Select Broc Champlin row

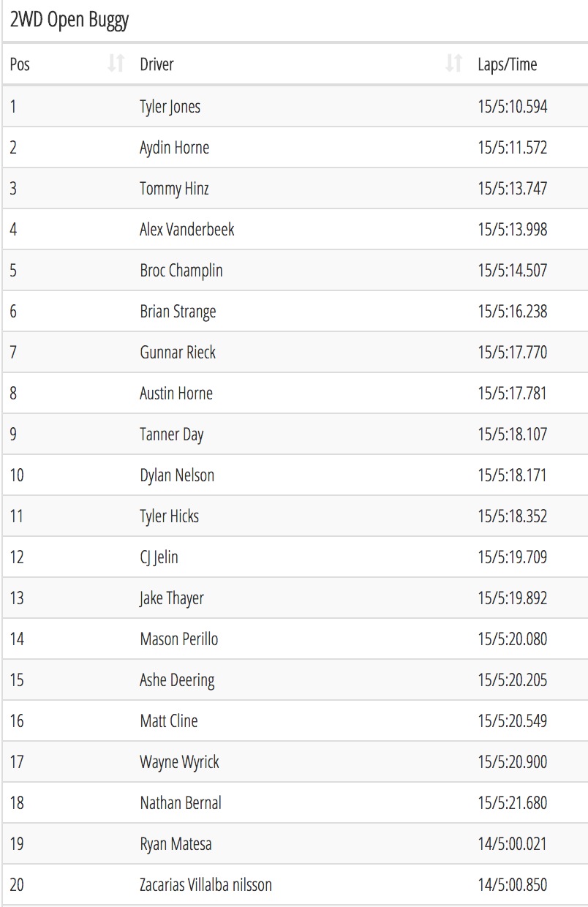point(295,271)
